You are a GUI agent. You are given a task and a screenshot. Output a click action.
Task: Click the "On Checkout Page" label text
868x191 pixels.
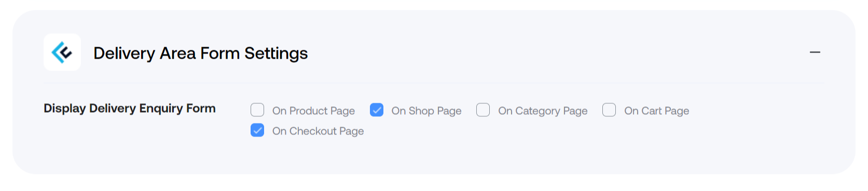click(318, 131)
